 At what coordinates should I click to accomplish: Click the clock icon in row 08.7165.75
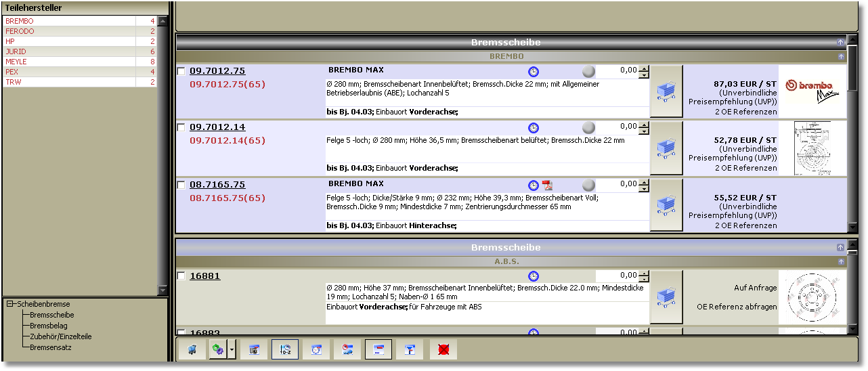point(534,185)
